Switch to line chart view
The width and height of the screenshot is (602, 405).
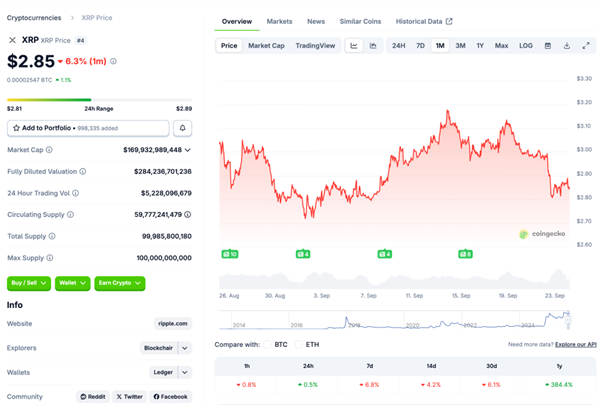[354, 46]
